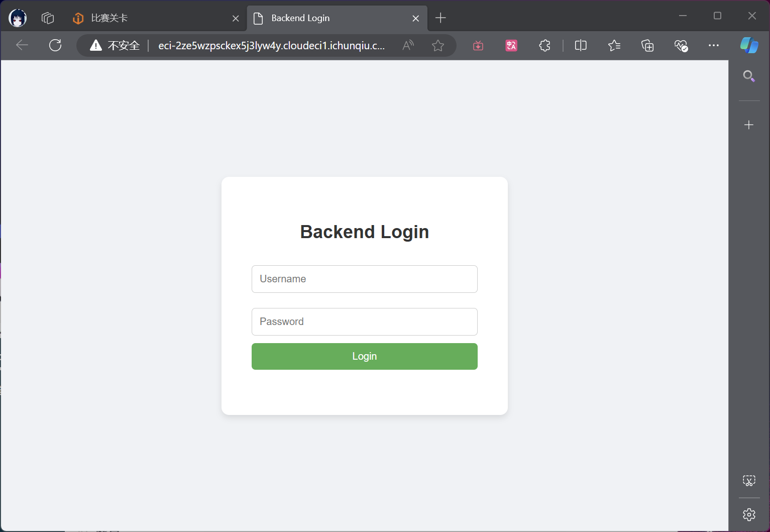Click the Username input field
Viewport: 770px width, 532px height.
click(365, 279)
